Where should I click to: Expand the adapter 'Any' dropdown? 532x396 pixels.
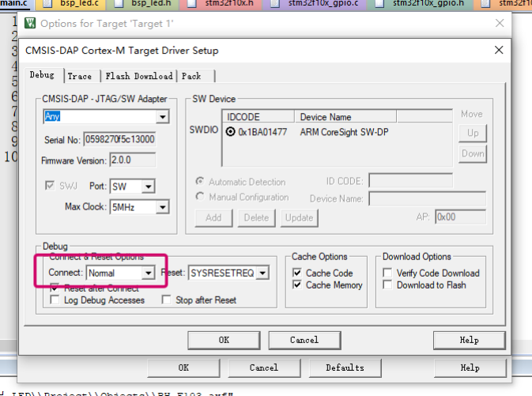163,117
